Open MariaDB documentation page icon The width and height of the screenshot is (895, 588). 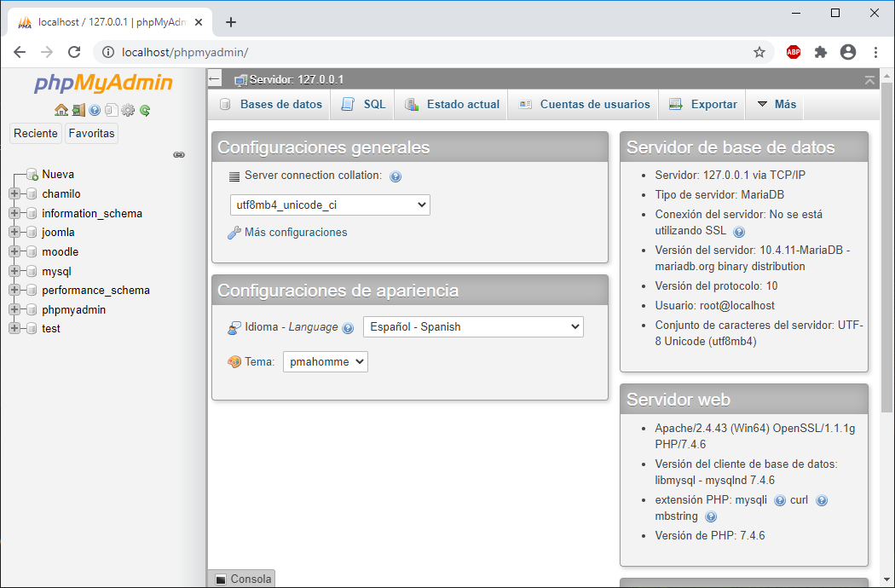pos(112,111)
